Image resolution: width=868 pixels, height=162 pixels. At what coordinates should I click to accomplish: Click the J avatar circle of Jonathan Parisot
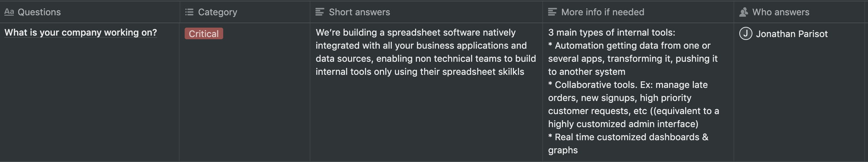[x=746, y=34]
